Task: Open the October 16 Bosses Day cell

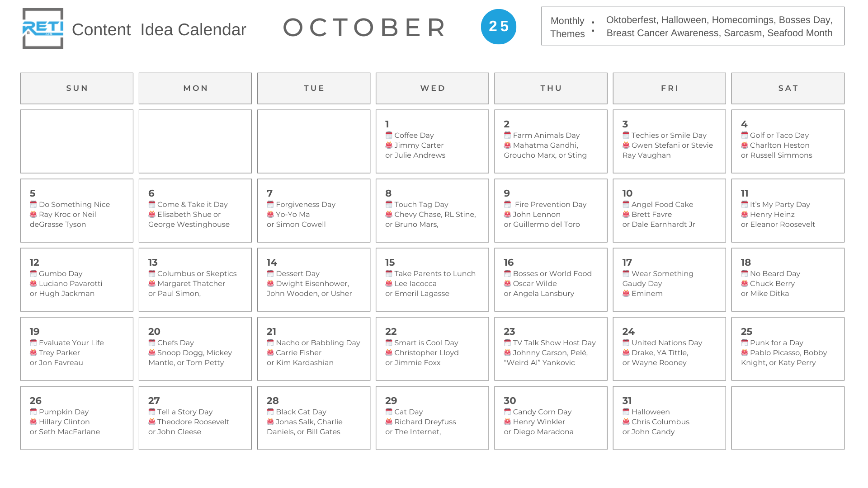Action: 551,280
